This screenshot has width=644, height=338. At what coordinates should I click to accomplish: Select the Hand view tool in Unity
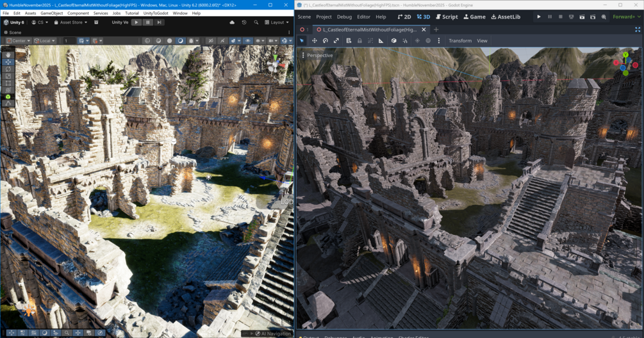[x=8, y=54]
